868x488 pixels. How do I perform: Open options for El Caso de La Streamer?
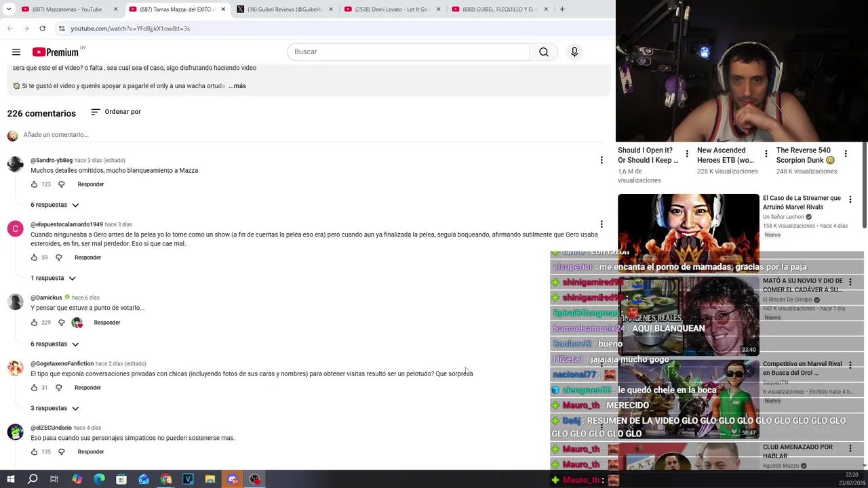pos(850,199)
